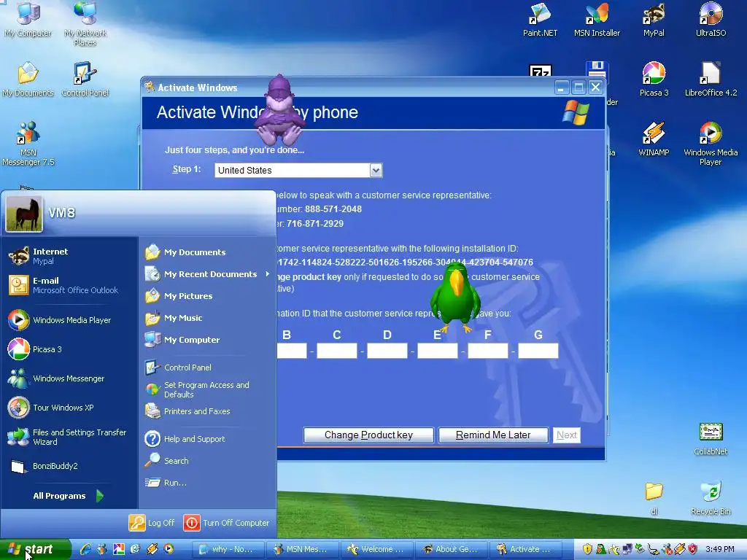
Task: Start Tour Windows XP from Start menu
Action: point(69,408)
